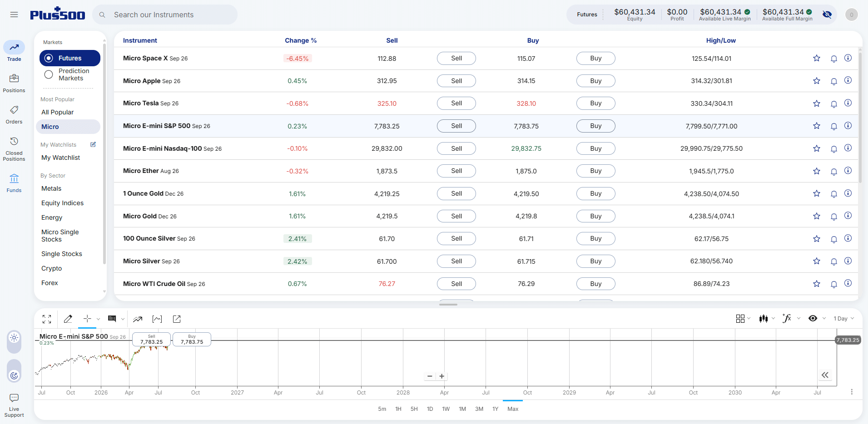Expand chart to fullscreen
The image size is (868, 424).
click(47, 319)
